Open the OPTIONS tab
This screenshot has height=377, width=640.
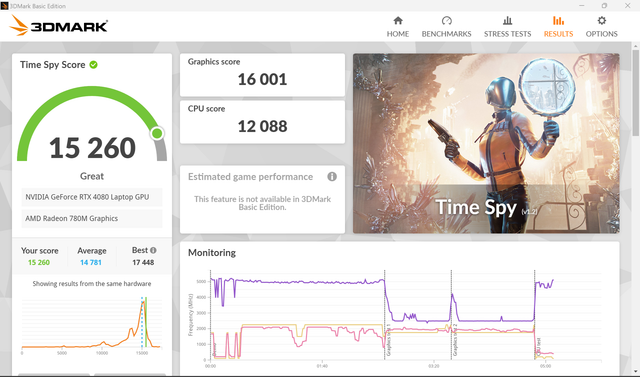pos(601,27)
